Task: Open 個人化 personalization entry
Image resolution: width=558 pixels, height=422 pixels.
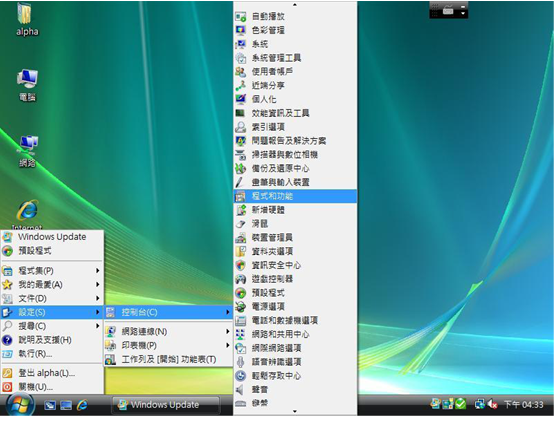Action: pos(295,99)
